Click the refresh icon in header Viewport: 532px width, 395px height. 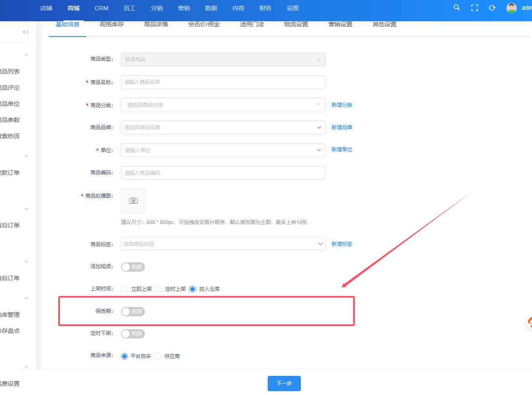click(x=492, y=8)
